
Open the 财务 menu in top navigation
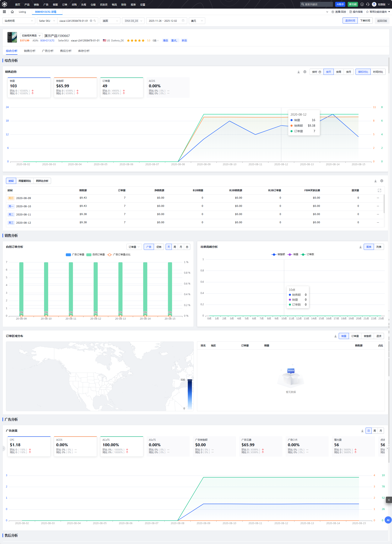[x=124, y=5]
